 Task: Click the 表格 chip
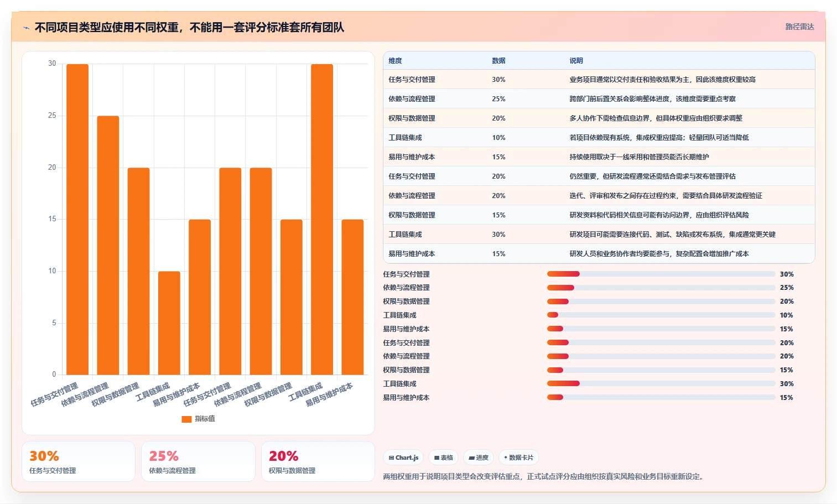pos(444,458)
